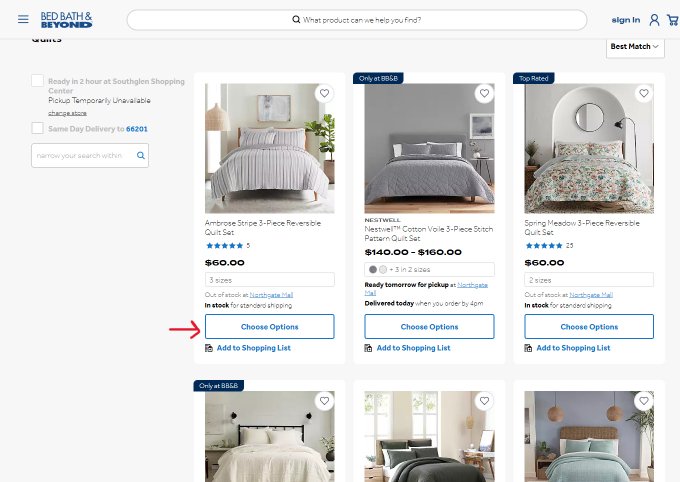Image resolution: width=680 pixels, height=482 pixels.
Task: Enable Ready in 2 hour pickup checkbox
Action: coord(37,81)
